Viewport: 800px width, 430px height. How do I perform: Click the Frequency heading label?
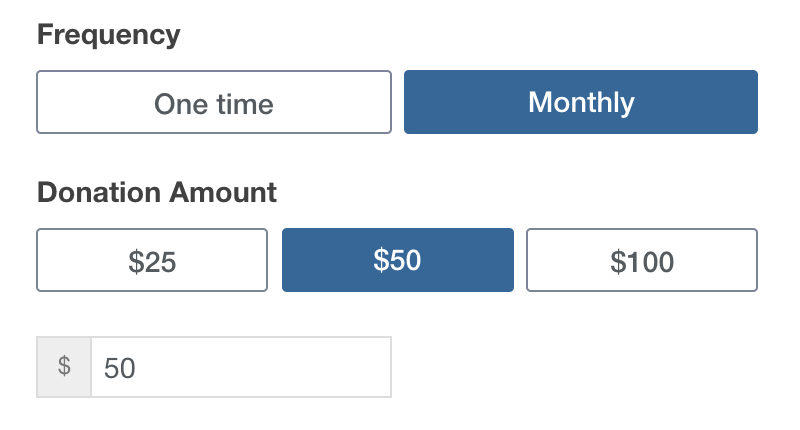(x=108, y=35)
